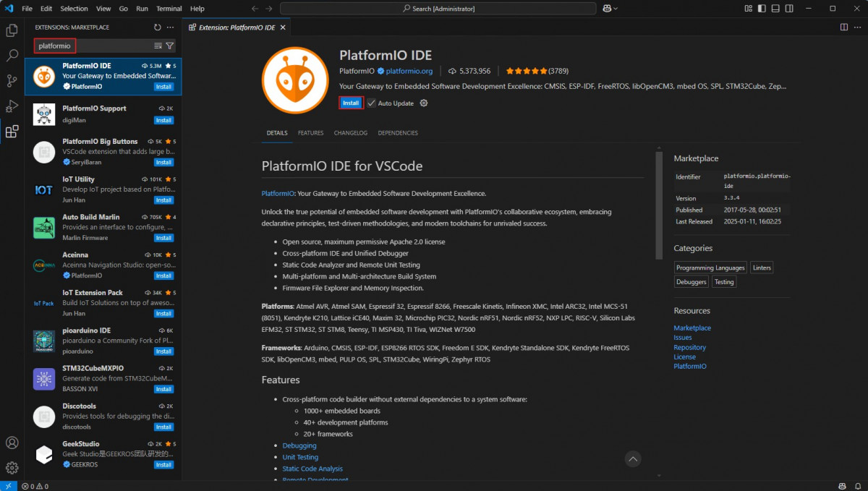The height and width of the screenshot is (491, 868).
Task: Open the extension settings gear menu
Action: click(x=424, y=103)
